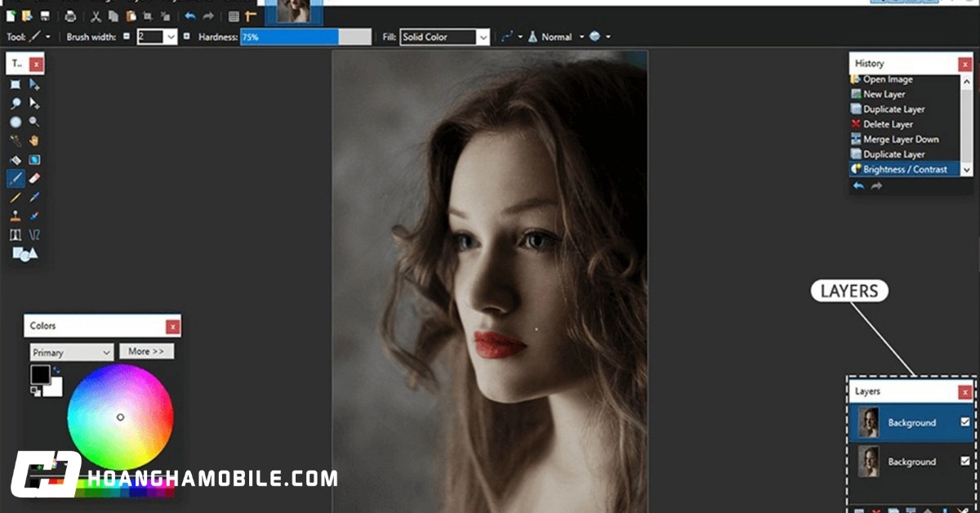Image resolution: width=980 pixels, height=513 pixels.
Task: Select the Color Picker eyedropper tool
Action: click(34, 197)
